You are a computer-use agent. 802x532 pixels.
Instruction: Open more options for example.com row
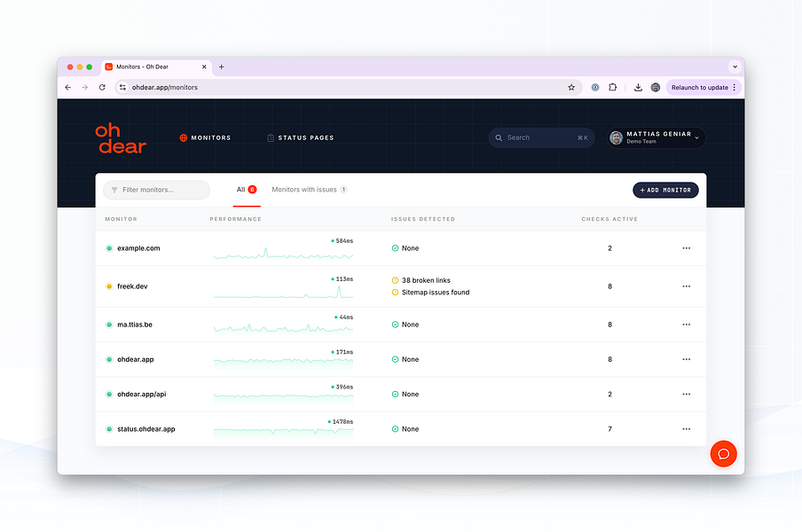tap(687, 248)
